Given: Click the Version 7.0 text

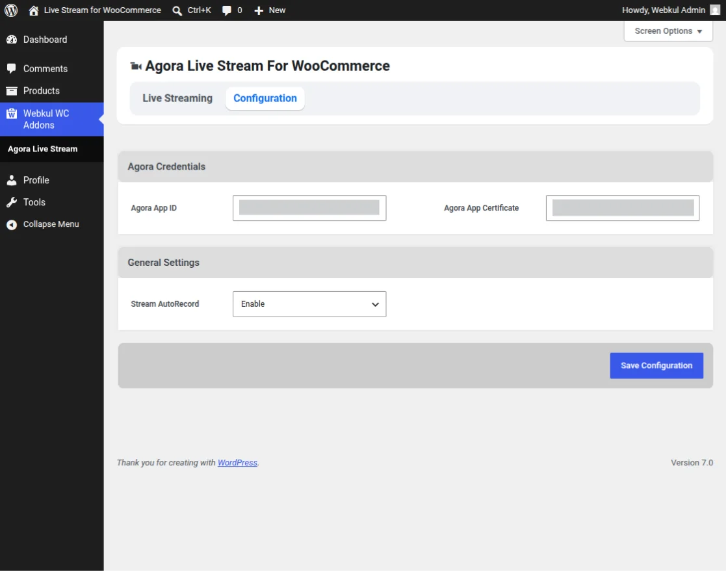Looking at the screenshot, I should point(692,463).
